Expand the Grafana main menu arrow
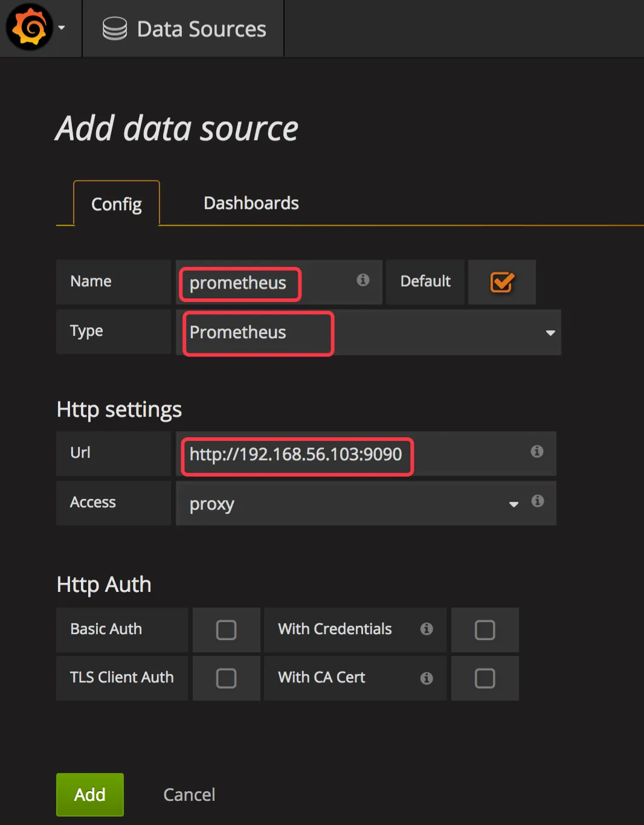644x825 pixels. [x=62, y=28]
